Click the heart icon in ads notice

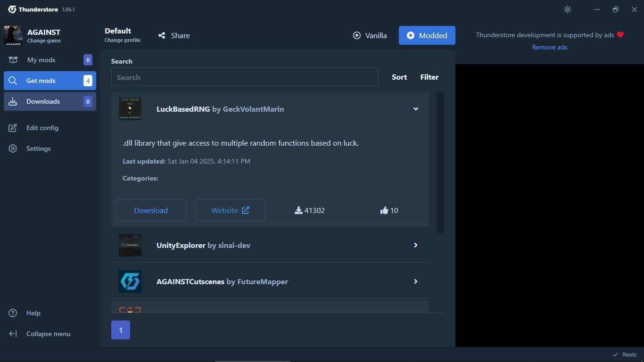coord(620,35)
